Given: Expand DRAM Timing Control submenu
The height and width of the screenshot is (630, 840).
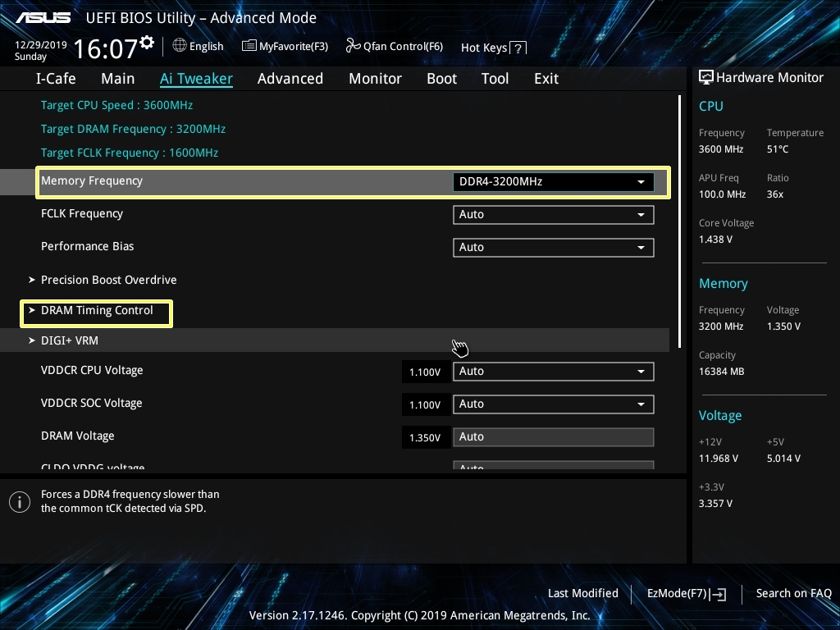Looking at the screenshot, I should pyautogui.click(x=97, y=313).
